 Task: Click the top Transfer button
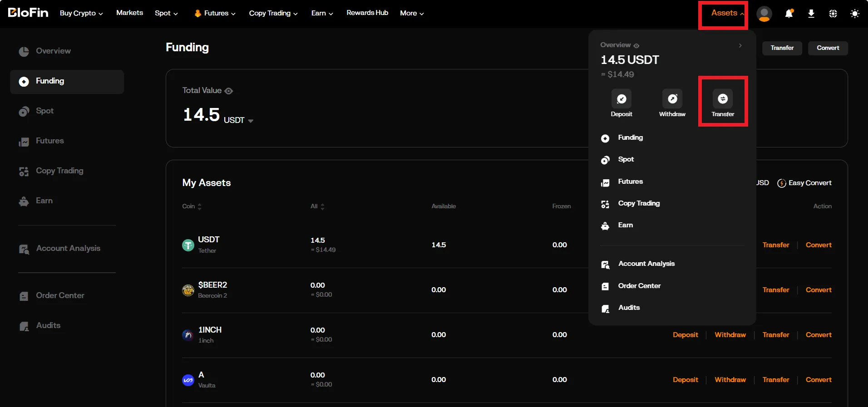[782, 48]
